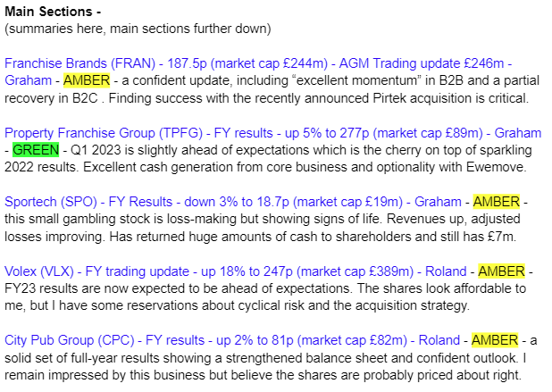Image resolution: width=552 pixels, height=392 pixels.
Task: Click AMBER label in Sportech summary
Action: click(x=497, y=202)
